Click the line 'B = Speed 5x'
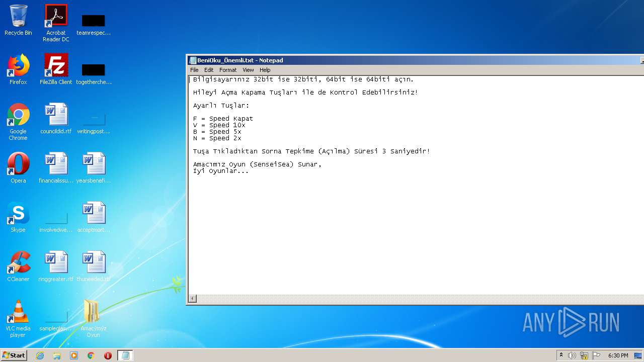The height and width of the screenshot is (362, 644). [217, 132]
